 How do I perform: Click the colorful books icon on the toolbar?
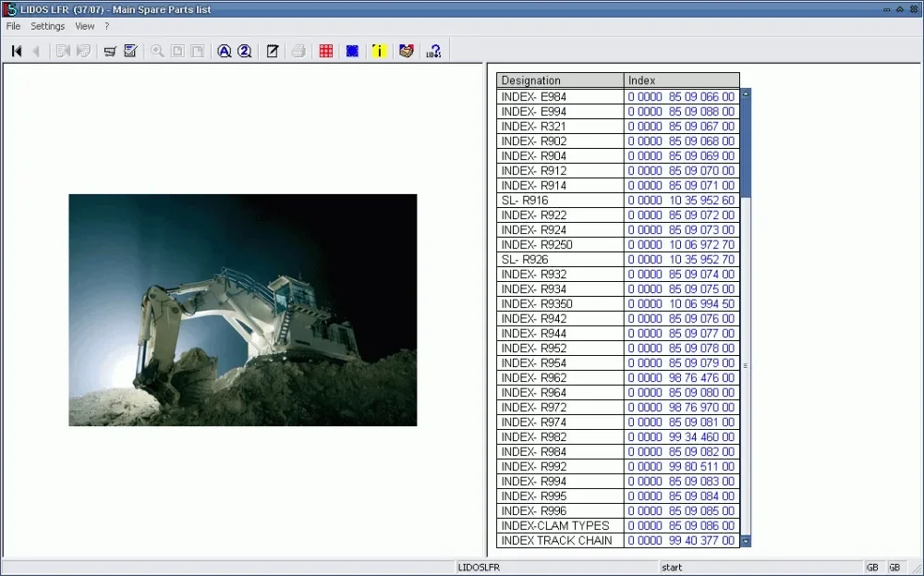(407, 51)
